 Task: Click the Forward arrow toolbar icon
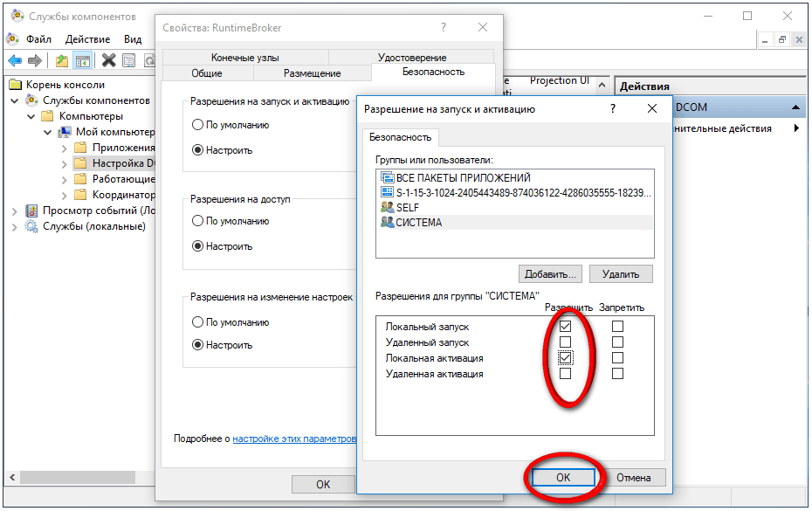click(35, 60)
